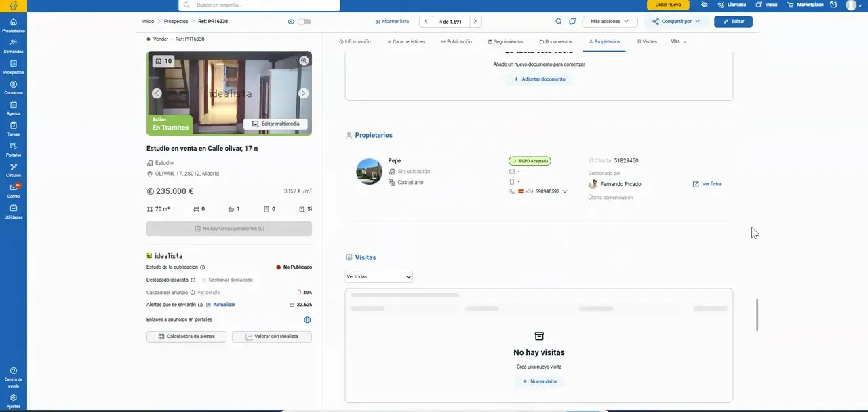Start a Llamada from the header

click(x=732, y=5)
